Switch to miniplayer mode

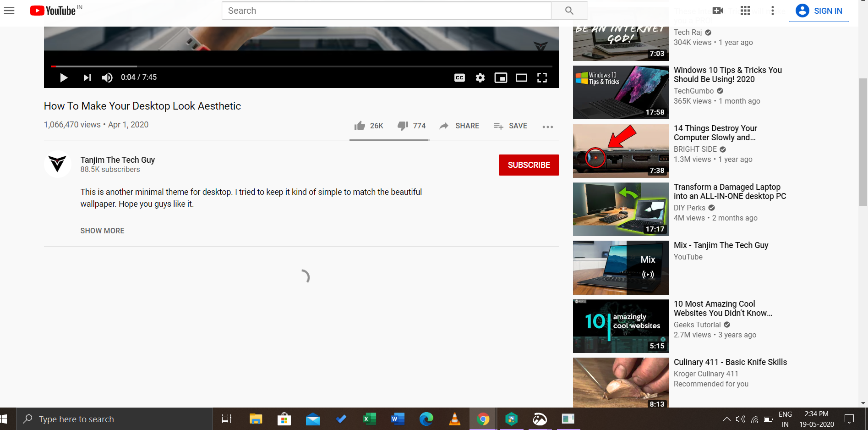coord(501,77)
